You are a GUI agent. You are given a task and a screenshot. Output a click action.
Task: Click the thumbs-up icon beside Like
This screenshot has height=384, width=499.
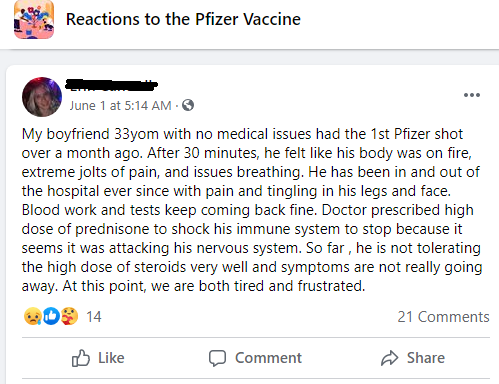[81, 358]
